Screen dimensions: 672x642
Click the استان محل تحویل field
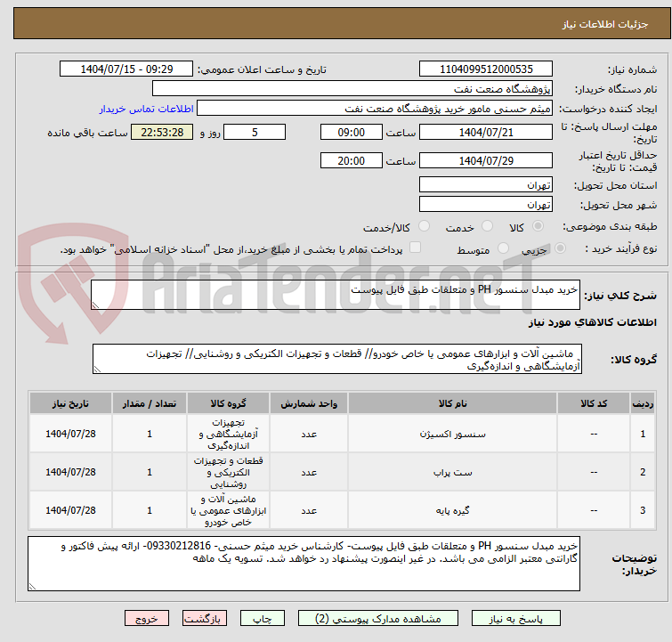486,185
